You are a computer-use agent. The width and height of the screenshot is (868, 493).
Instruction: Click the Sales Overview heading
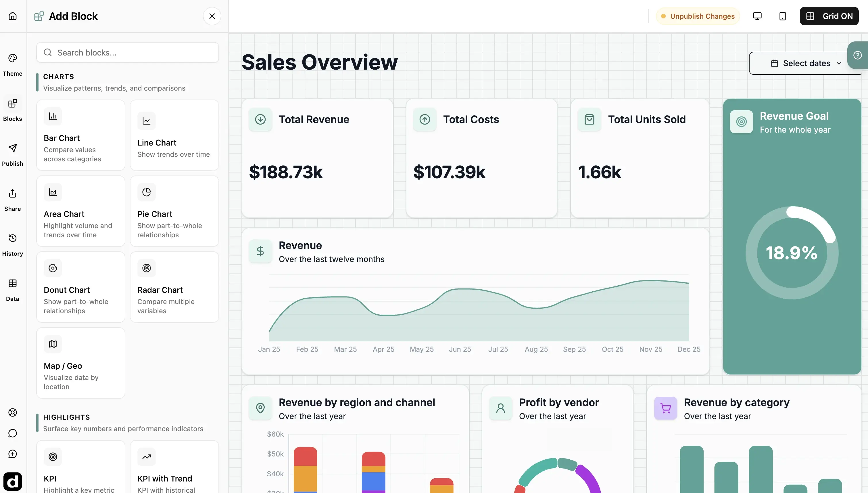click(320, 62)
